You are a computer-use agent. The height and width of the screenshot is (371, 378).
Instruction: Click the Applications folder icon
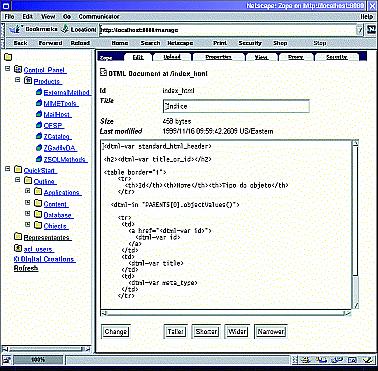[x=38, y=192]
